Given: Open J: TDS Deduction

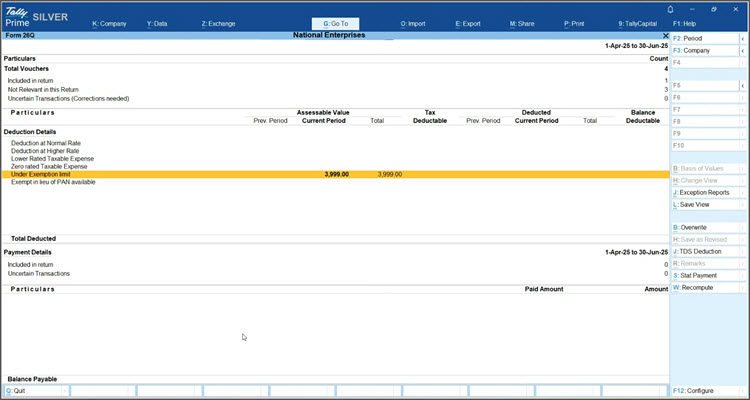Looking at the screenshot, I should coord(705,252).
